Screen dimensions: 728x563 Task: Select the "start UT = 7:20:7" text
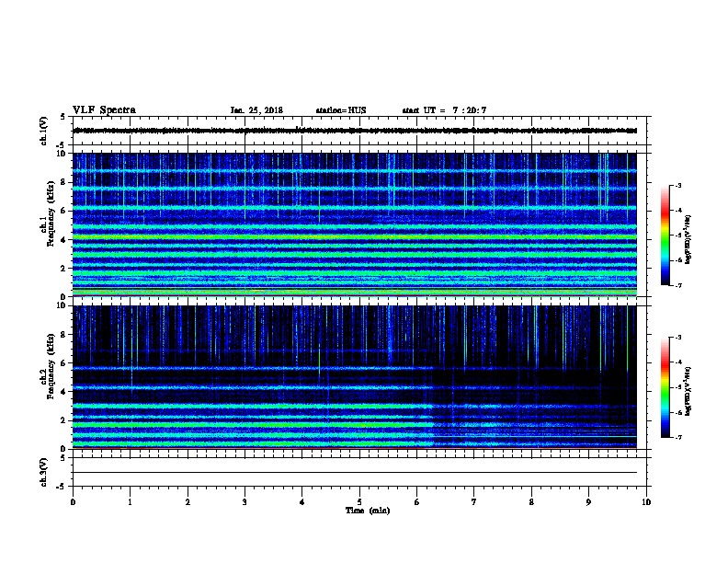tap(444, 110)
